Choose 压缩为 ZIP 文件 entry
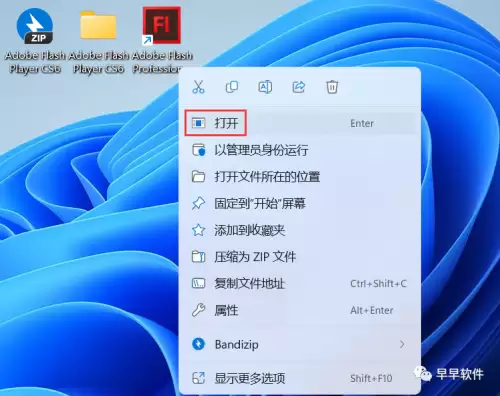 click(300, 257)
